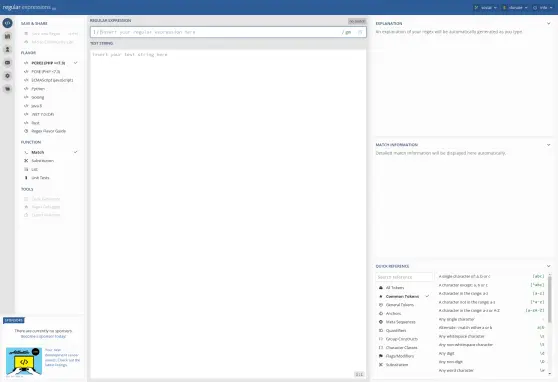Open the donate dropdown in header
This screenshot has width=558, height=382.
tap(515, 7)
